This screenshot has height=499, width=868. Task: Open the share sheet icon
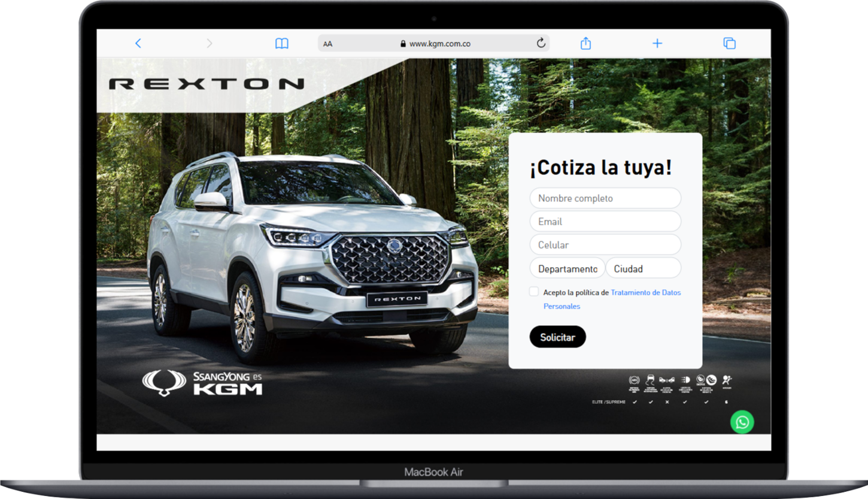coord(586,43)
